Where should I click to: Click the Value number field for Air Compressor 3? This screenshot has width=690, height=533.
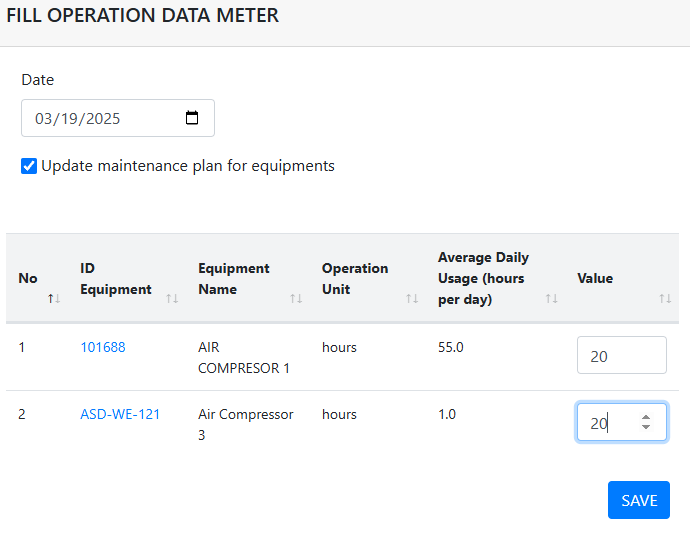605,423
